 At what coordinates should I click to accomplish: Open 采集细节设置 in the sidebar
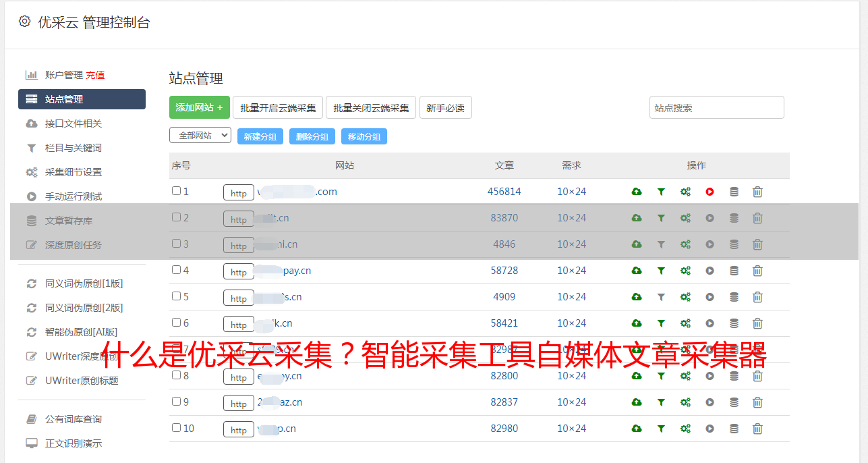pyautogui.click(x=73, y=172)
